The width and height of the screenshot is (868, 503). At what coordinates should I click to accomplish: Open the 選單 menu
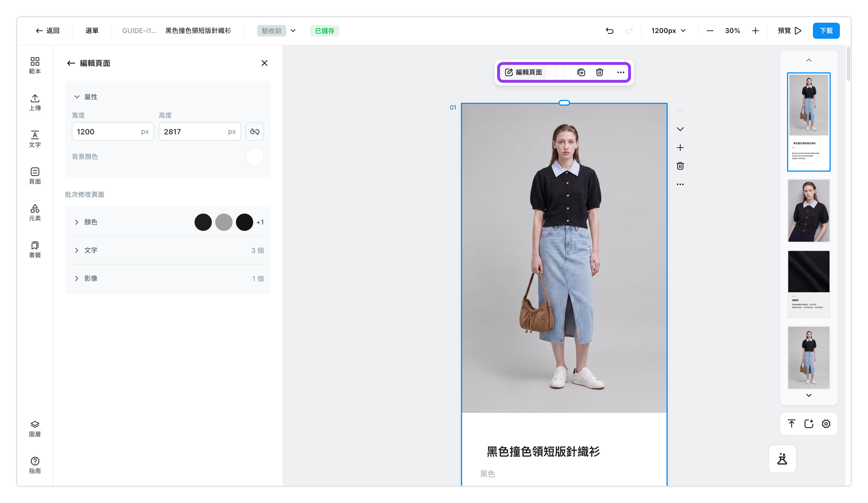tap(92, 31)
